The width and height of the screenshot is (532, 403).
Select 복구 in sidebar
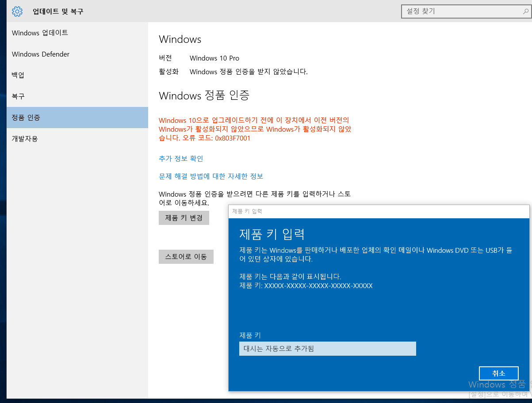click(x=77, y=96)
